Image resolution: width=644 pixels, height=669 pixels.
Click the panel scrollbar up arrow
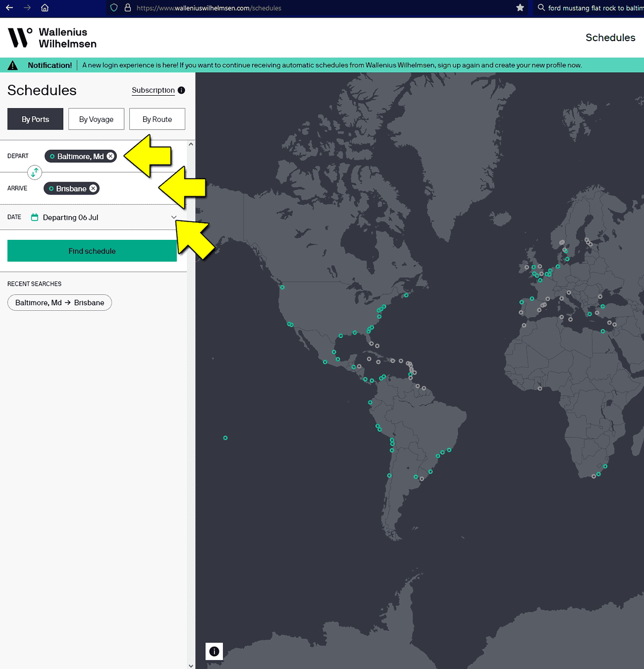(x=191, y=145)
